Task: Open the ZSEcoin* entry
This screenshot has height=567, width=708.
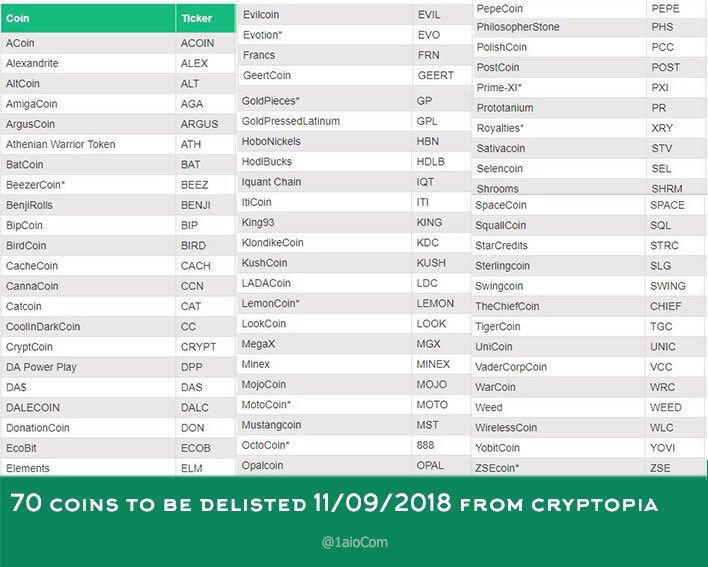Action: [x=497, y=468]
